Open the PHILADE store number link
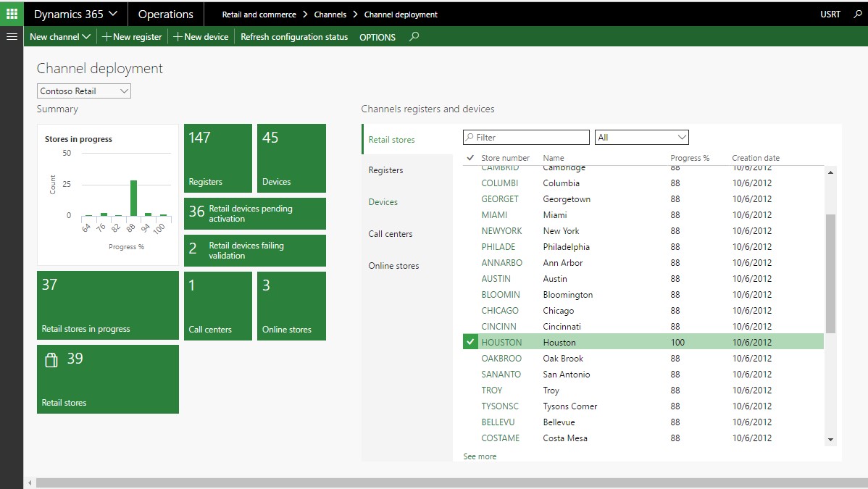 point(498,247)
